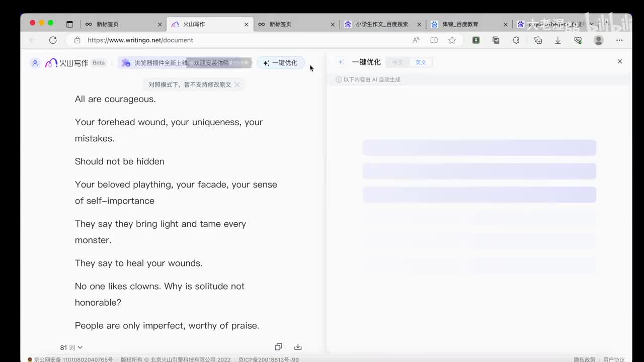Open the split screen icon in address bar
The image size is (644, 362).
434,40
